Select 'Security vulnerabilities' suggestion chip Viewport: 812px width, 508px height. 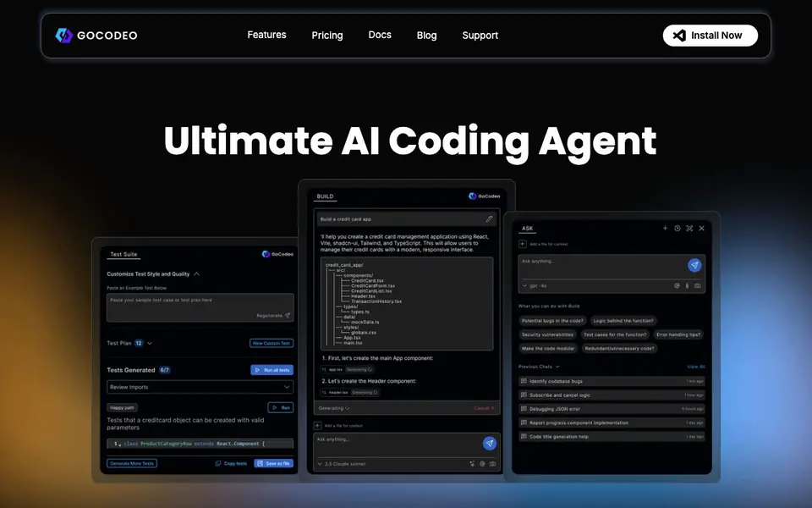coord(547,335)
